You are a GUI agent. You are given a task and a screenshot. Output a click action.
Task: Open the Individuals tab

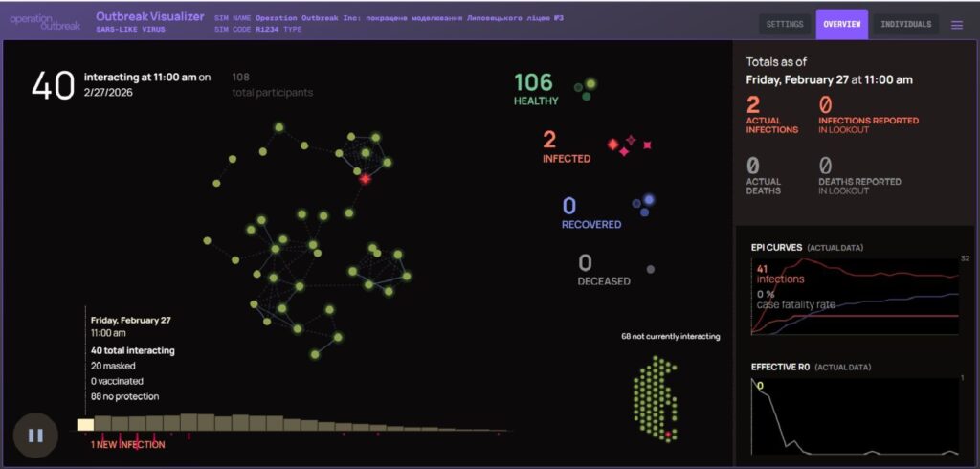coord(905,25)
